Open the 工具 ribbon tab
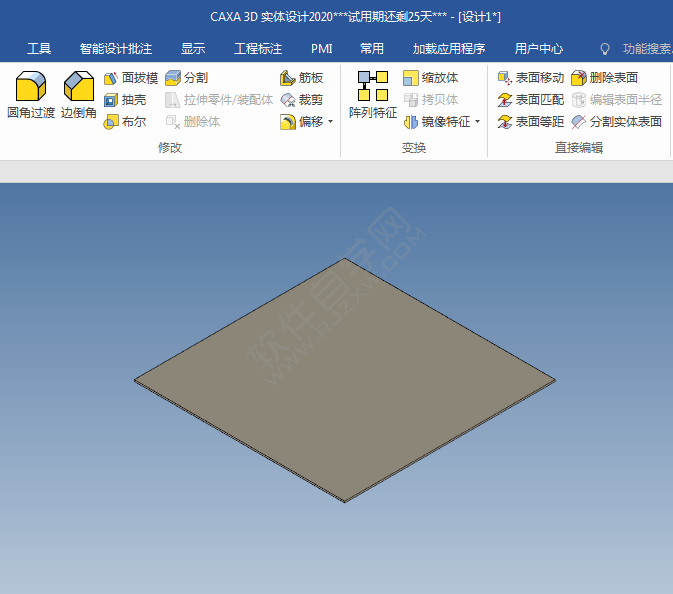Viewport: 673px width, 594px height. (39, 48)
